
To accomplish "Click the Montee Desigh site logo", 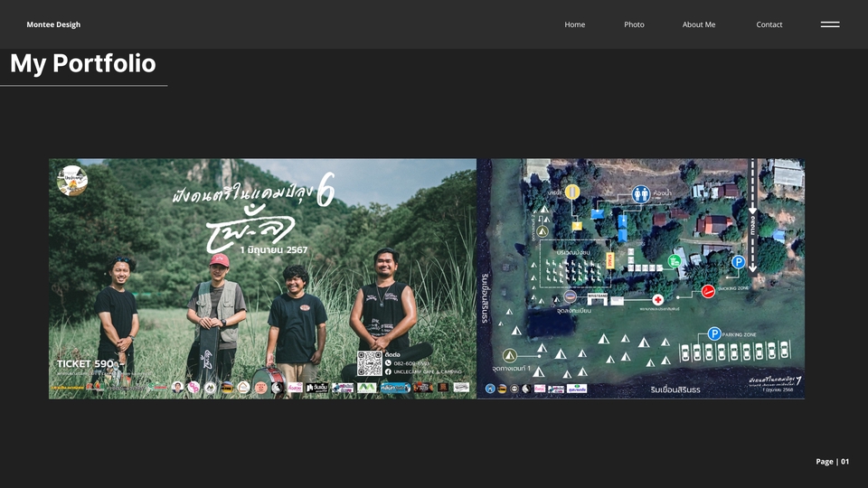I will pos(53,24).
